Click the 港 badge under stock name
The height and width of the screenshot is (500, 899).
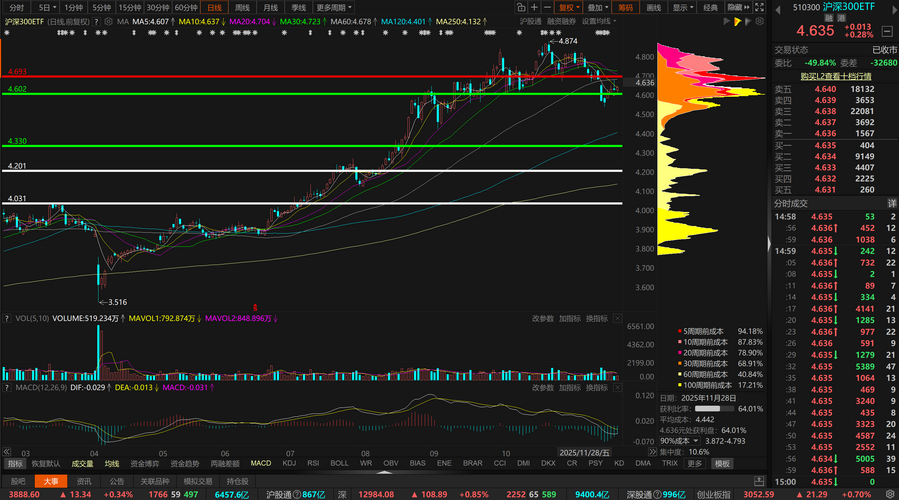pos(843,18)
